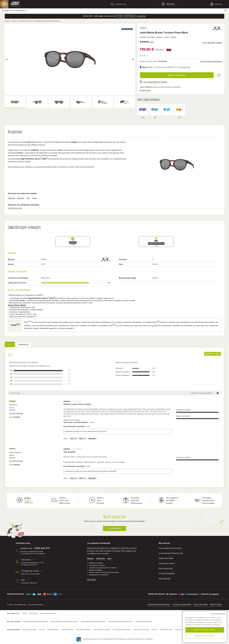
Task: Click the Oakley brand logo near product title
Action: pyautogui.click(x=217, y=28)
